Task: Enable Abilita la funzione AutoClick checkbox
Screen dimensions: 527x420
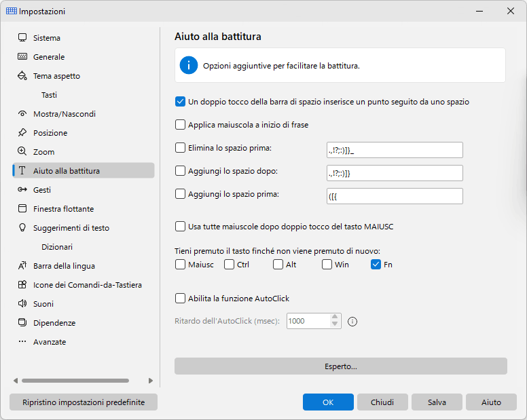Action: point(180,298)
